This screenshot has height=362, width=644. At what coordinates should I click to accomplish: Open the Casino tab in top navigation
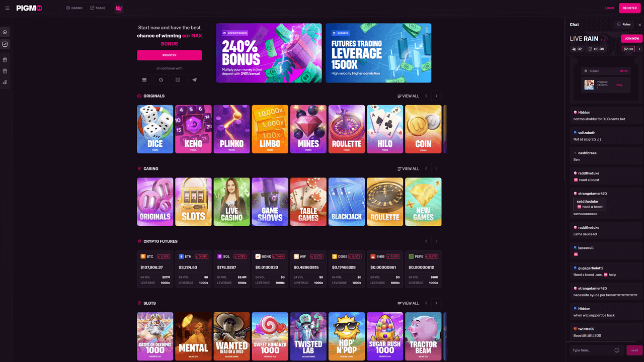(74, 8)
